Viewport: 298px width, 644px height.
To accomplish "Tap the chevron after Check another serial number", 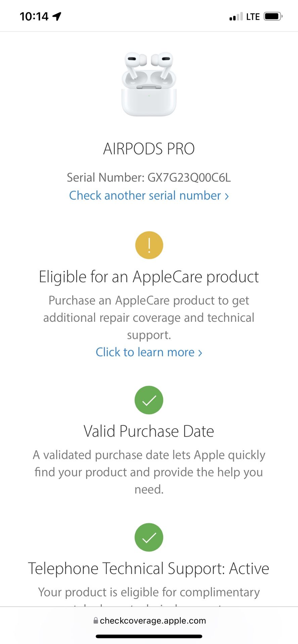I will pos(227,196).
